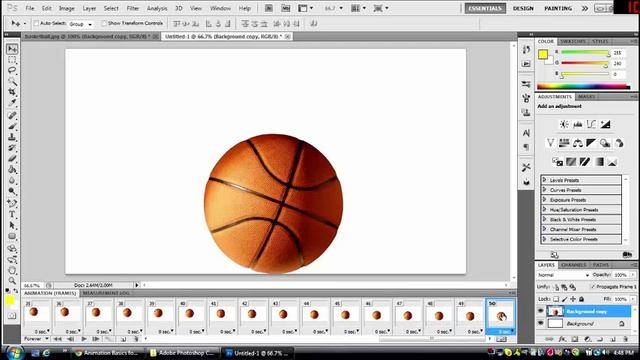Click the layer styles fx icon
This screenshot has height=360, width=640.
(562, 339)
